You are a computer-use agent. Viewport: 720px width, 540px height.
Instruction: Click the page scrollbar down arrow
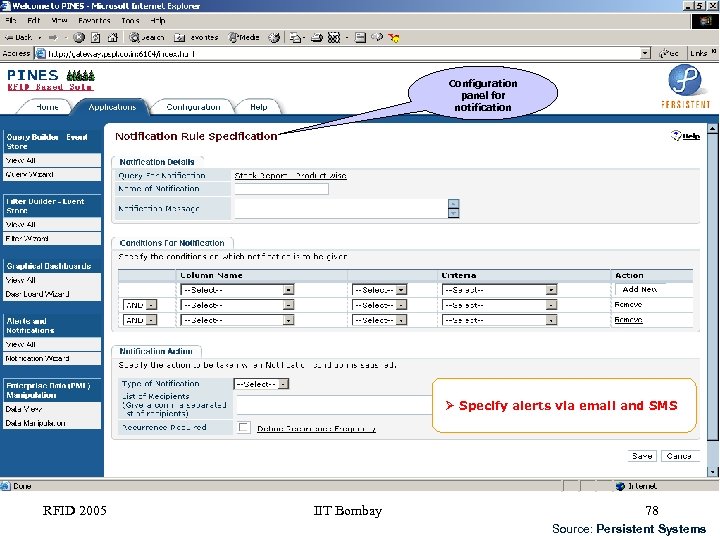713,472
